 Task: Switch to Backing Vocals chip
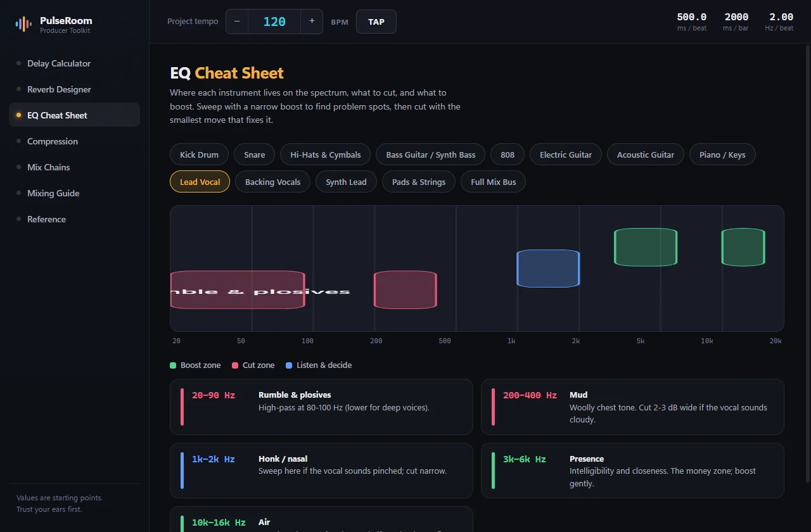273,182
